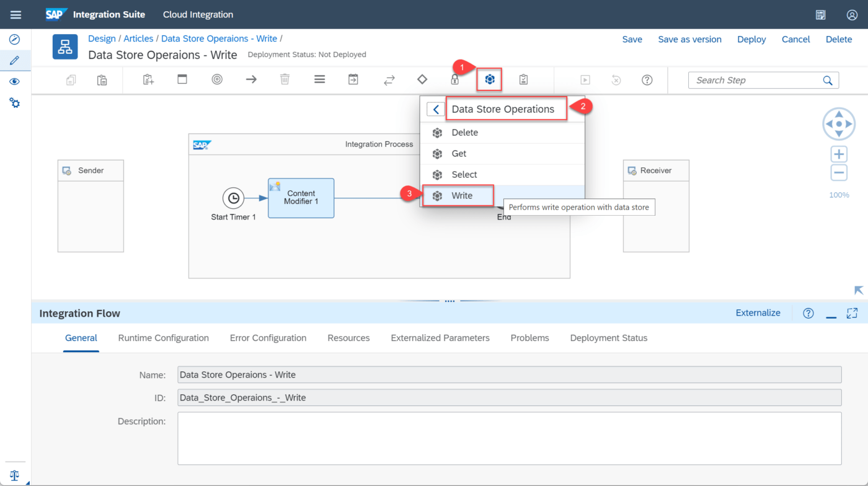Open the Routing diamond icon

[x=422, y=79]
